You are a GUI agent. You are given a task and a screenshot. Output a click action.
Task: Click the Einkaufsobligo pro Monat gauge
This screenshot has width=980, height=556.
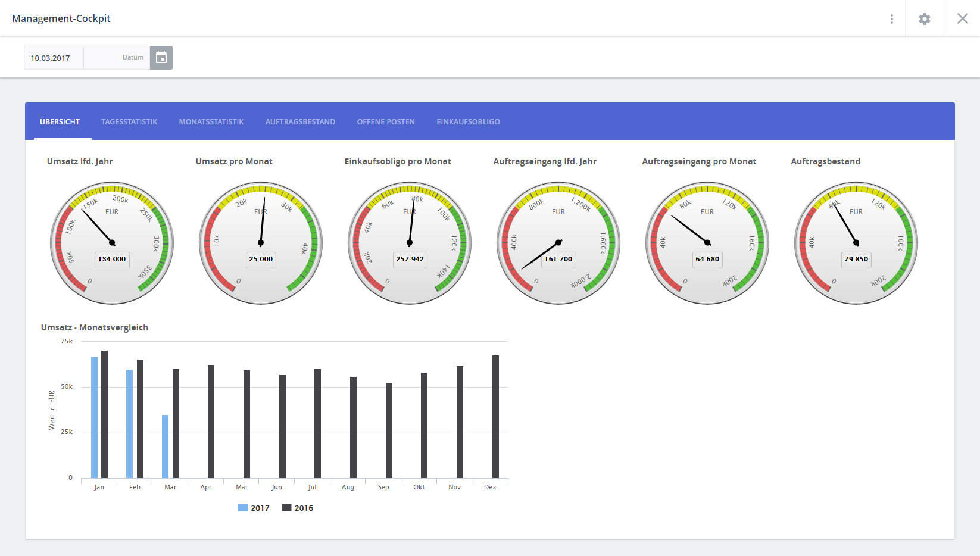pyautogui.click(x=410, y=243)
